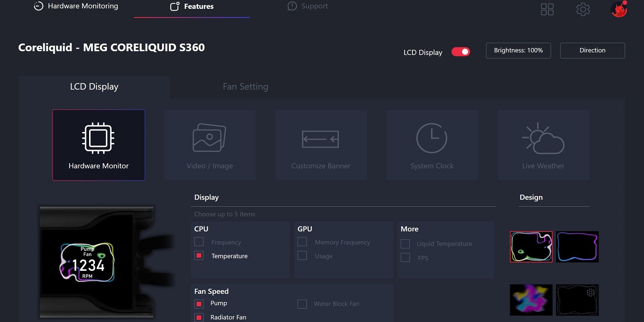Image resolution: width=644 pixels, height=322 pixels.
Task: Enable the Liquid Temperature checkbox
Action: (x=405, y=244)
